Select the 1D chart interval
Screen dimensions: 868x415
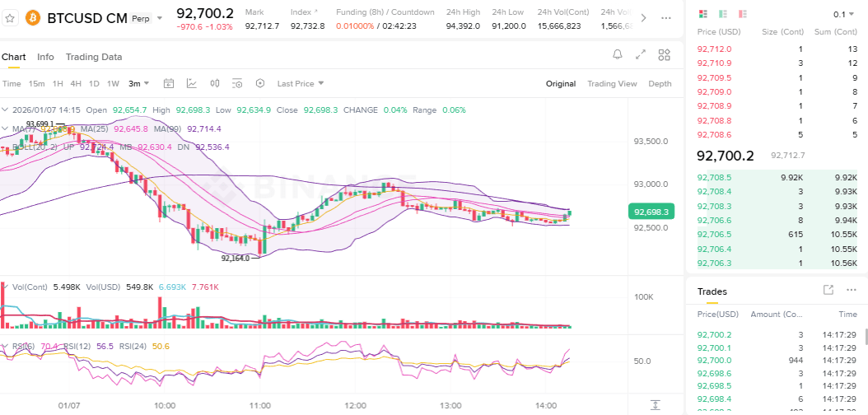click(94, 83)
